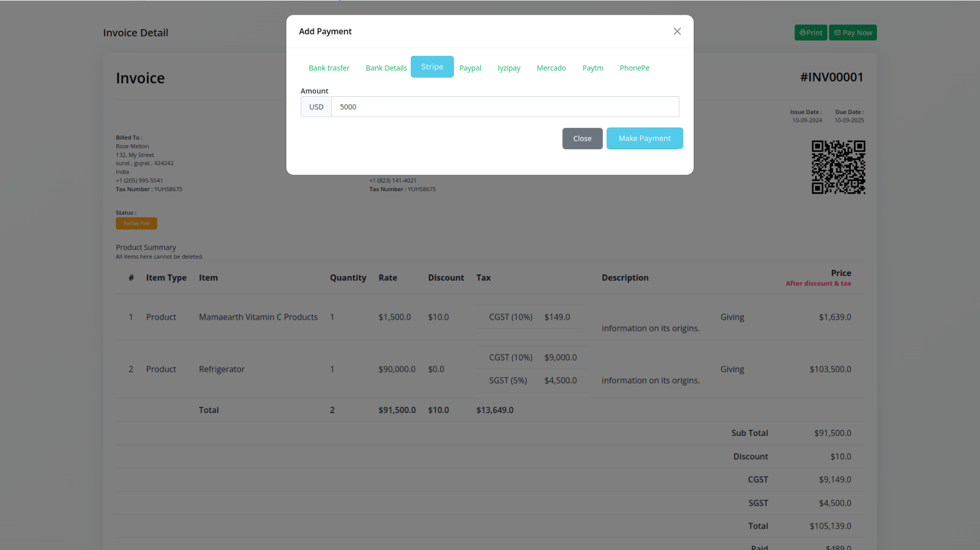Click the $13,649.0 total tax value
Image resolution: width=980 pixels, height=550 pixels.
495,410
